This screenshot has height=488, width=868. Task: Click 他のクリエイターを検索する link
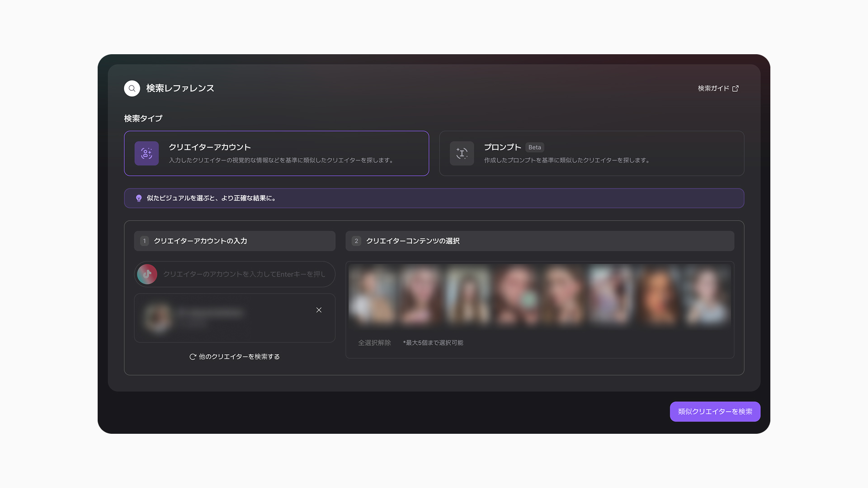[x=239, y=357]
